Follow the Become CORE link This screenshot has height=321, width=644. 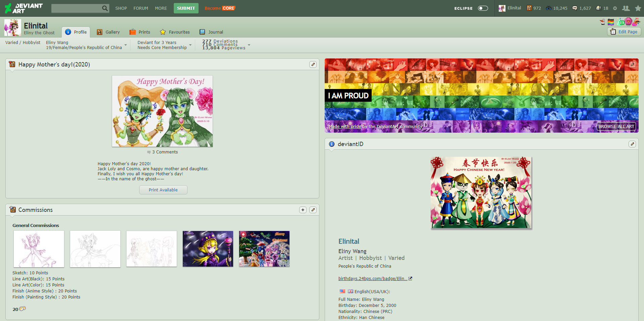point(220,8)
